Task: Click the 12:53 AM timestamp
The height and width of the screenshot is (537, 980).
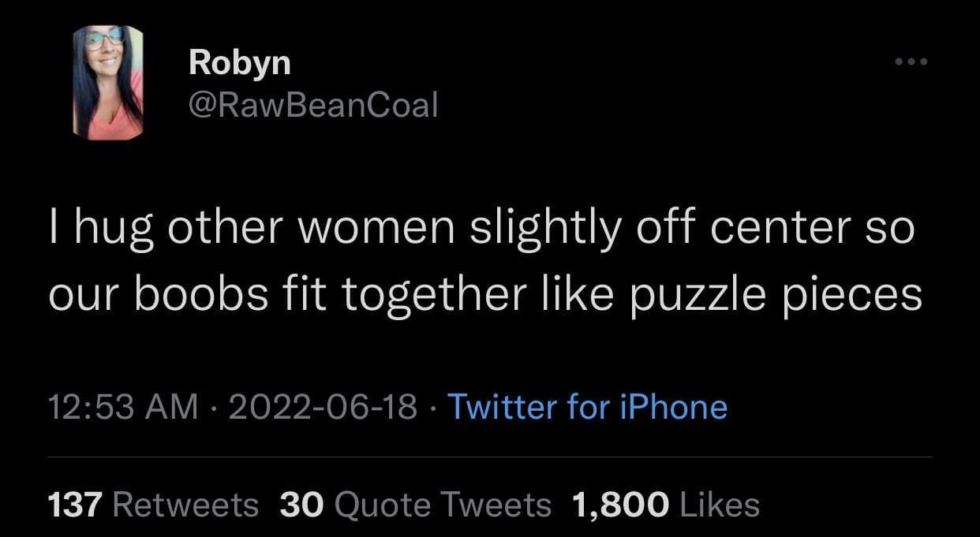Action: tap(123, 407)
